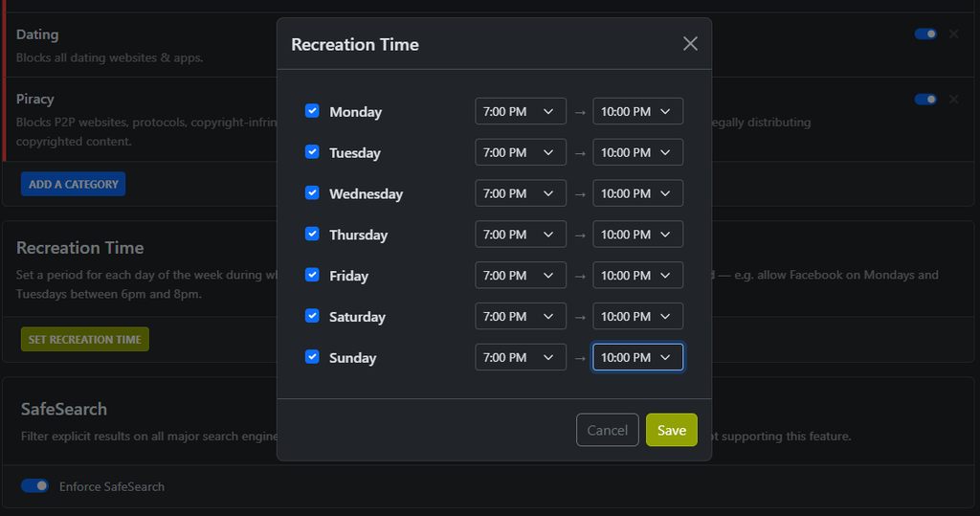Toggle Enforce SafeSearch switch
This screenshot has width=980, height=516.
pyautogui.click(x=35, y=486)
